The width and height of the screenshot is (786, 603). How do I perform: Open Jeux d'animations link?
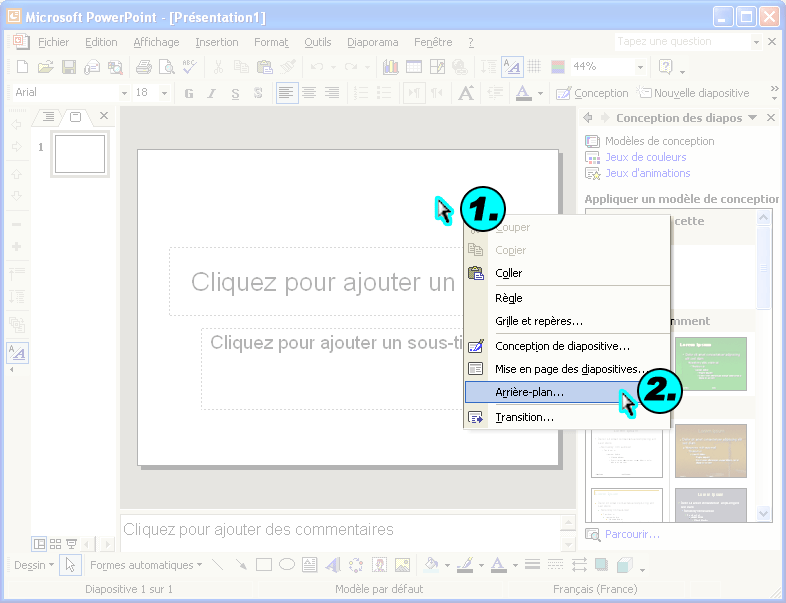coord(648,173)
